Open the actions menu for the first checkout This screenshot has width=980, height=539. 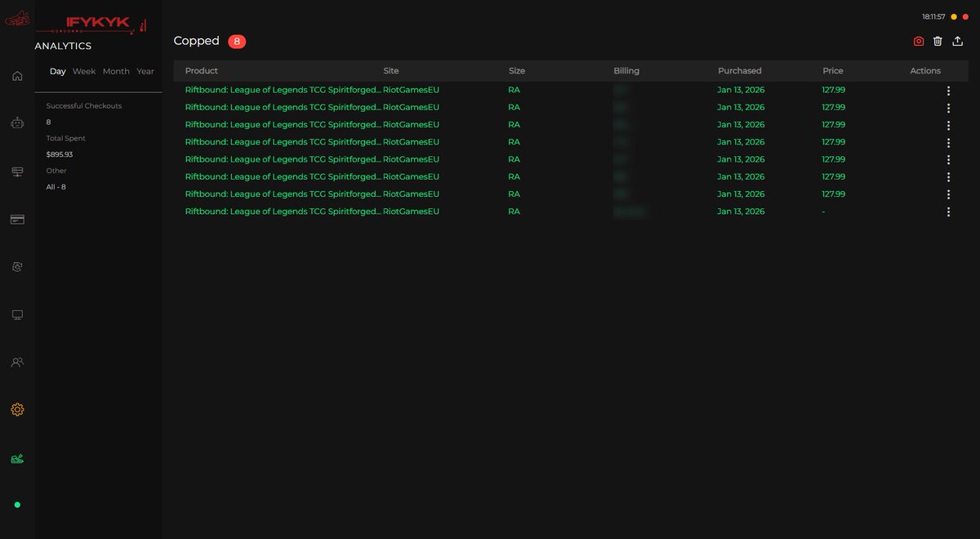point(948,91)
